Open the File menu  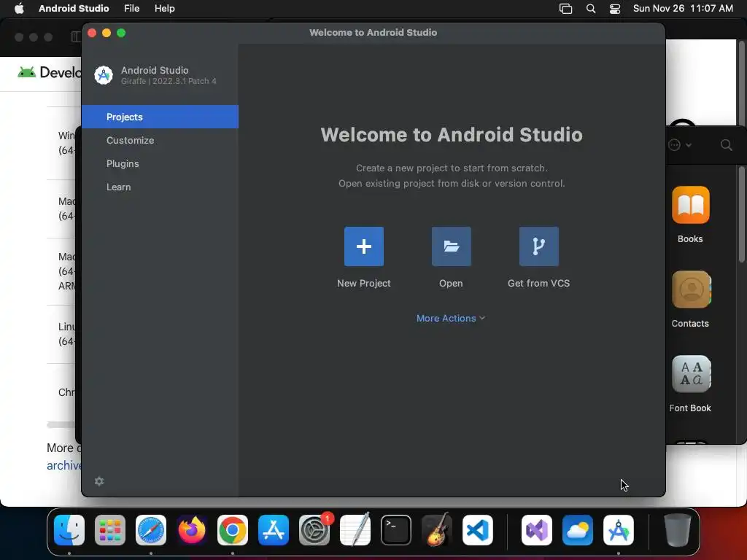(x=131, y=8)
